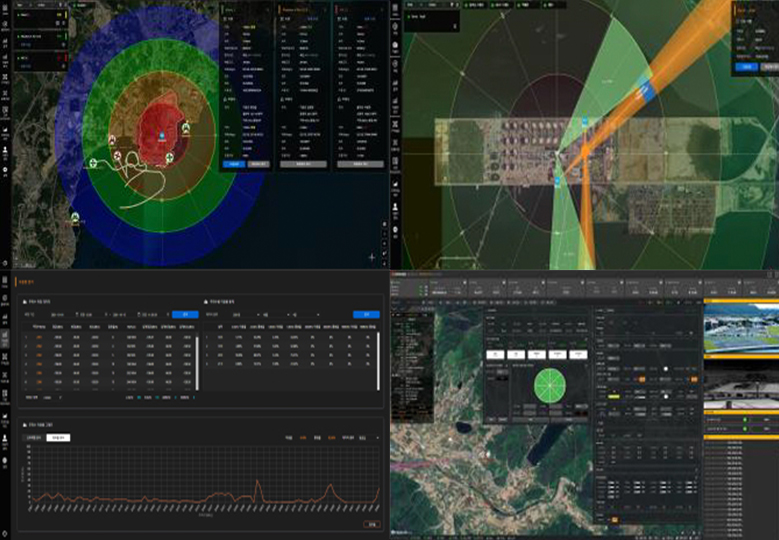This screenshot has width=779, height=540.
Task: Open grayscale thermal camera feed thumbnail in console
Action: point(741,384)
